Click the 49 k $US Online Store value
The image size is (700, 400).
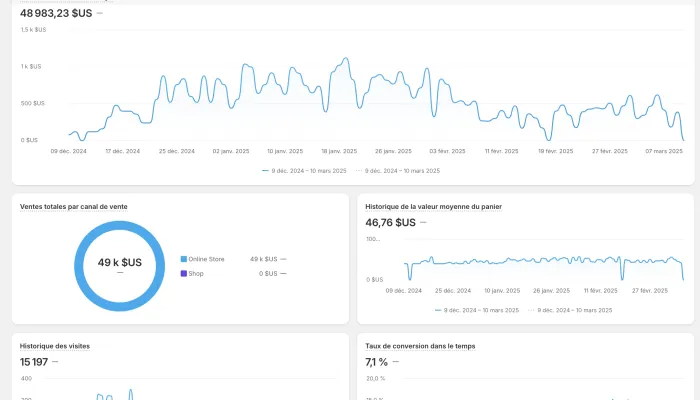pos(263,259)
